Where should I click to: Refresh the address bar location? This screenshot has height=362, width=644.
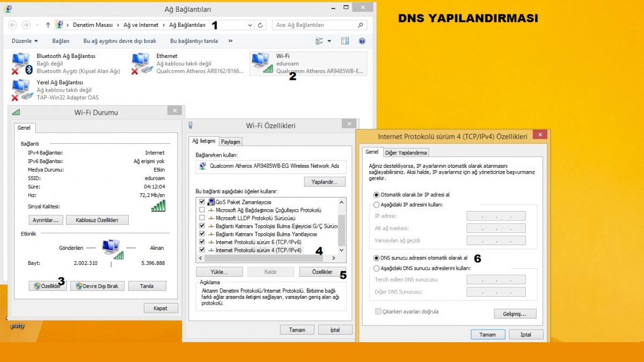point(261,25)
